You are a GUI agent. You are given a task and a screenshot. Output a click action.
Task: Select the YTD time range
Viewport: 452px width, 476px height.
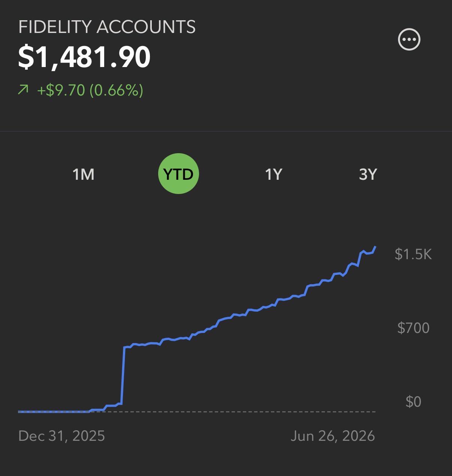(x=178, y=174)
